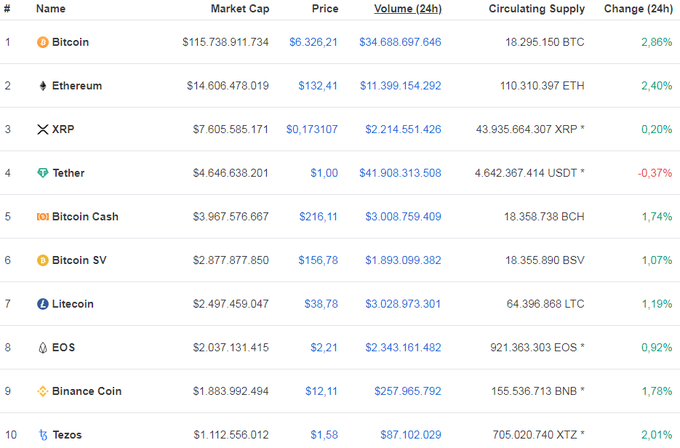The height and width of the screenshot is (448, 680).
Task: Click the Litecoin logo icon
Action: click(42, 304)
